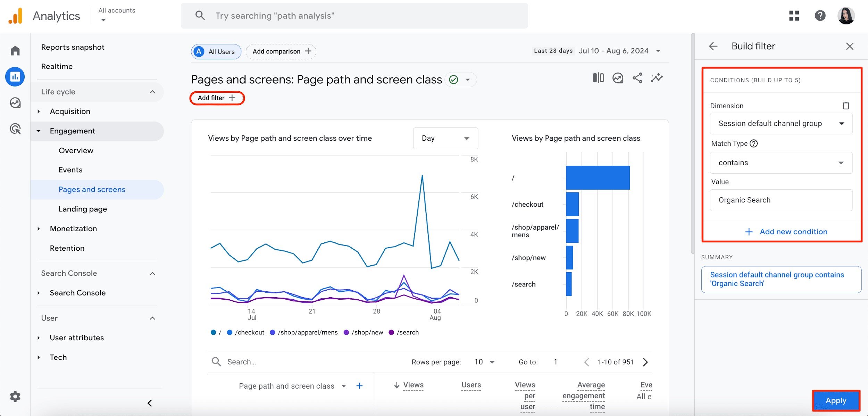Click Apply button to submit filter
868x416 pixels.
tap(836, 400)
